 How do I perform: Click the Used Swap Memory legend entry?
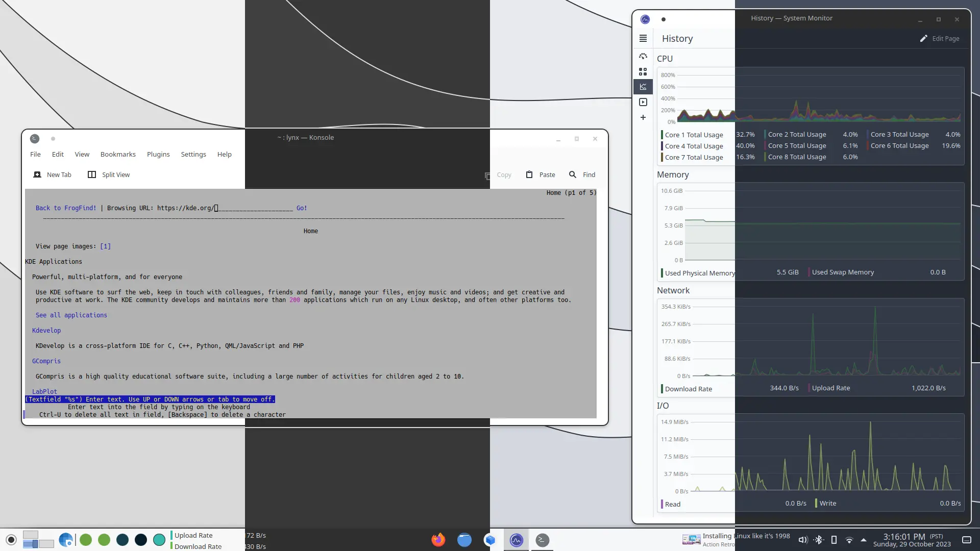[877, 272]
